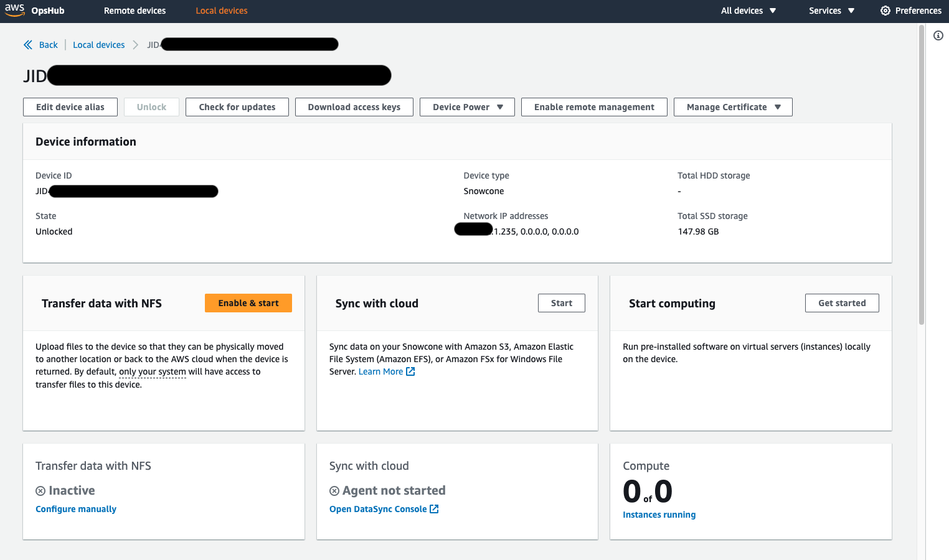Click Enable remote management button
949x560 pixels.
point(594,107)
